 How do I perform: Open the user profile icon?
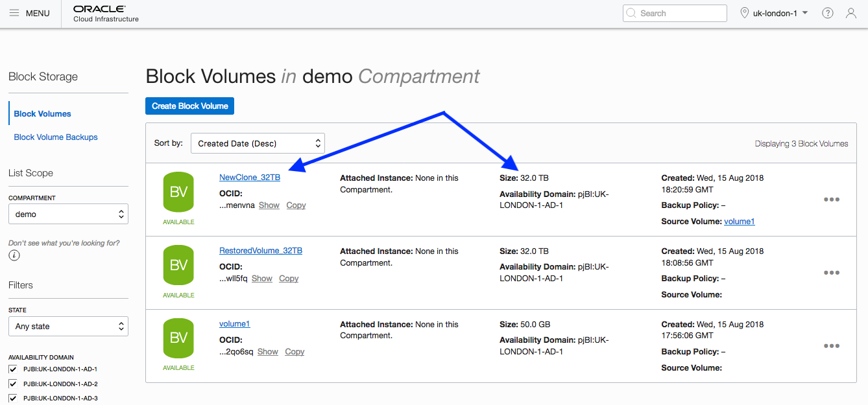tap(851, 13)
